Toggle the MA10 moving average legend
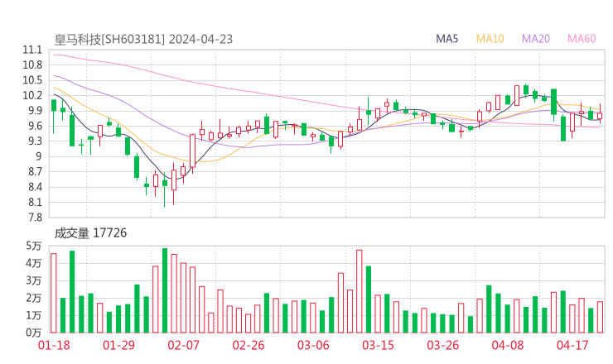 click(x=490, y=39)
